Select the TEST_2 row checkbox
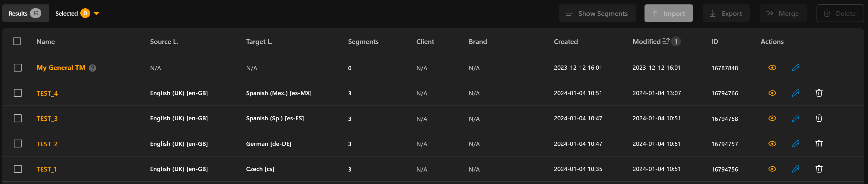The height and width of the screenshot is (184, 868). [18, 143]
